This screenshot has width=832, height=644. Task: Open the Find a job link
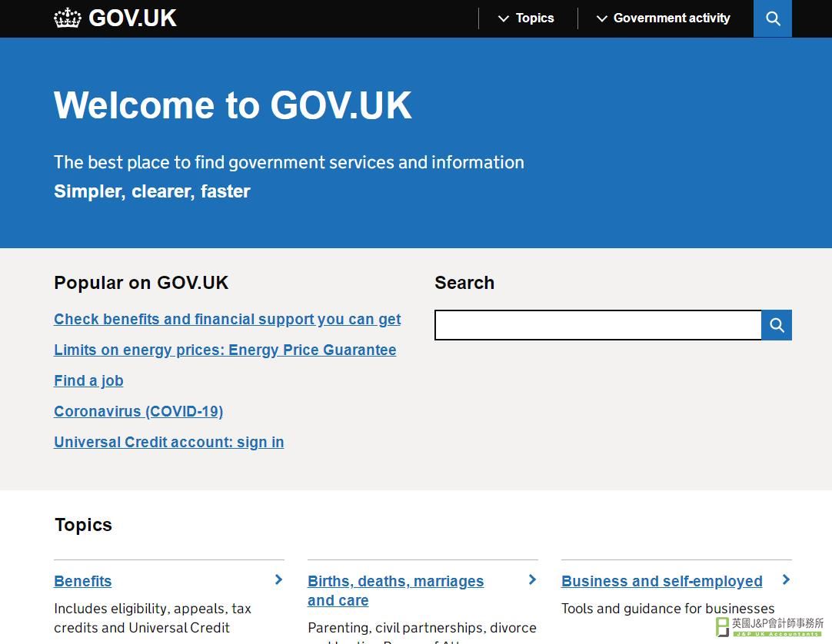(88, 381)
